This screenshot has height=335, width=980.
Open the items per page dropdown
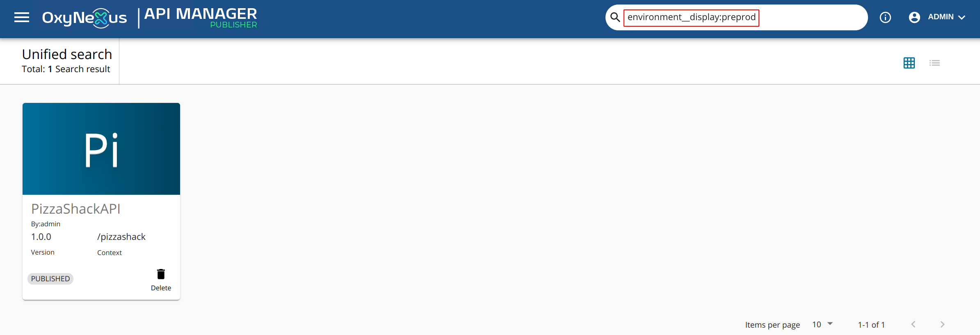[x=822, y=324]
